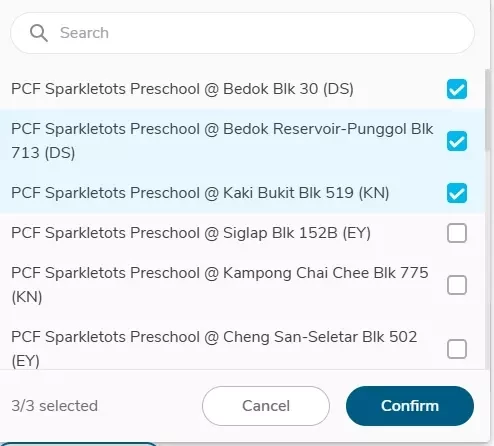Uncheck the Bedok Blk 30 (DS) checkbox
The image size is (494, 446).
[x=457, y=89]
